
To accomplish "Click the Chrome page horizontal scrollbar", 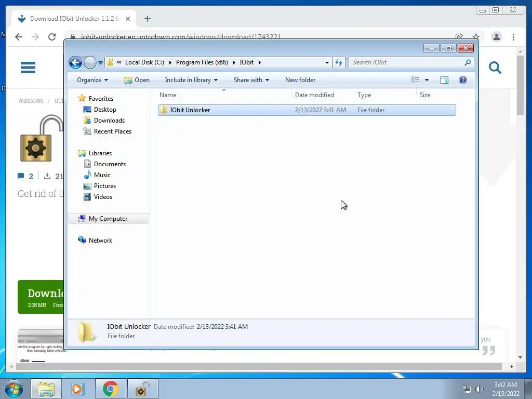I will [259, 366].
